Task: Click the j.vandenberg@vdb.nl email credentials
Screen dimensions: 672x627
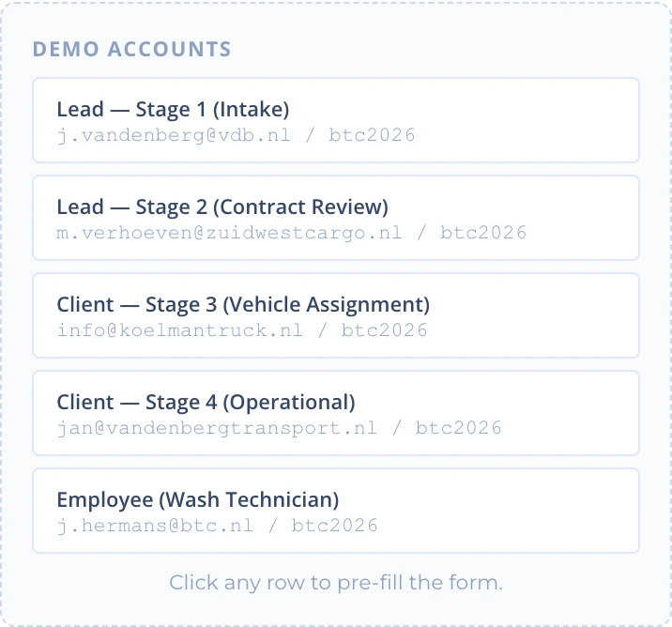Action: (174, 135)
